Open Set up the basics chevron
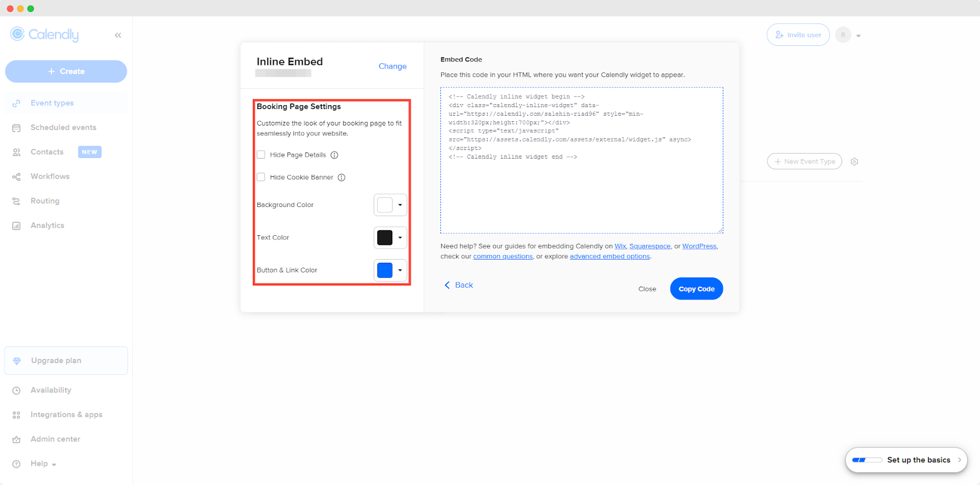Image resolution: width=980 pixels, height=485 pixels. (959, 460)
